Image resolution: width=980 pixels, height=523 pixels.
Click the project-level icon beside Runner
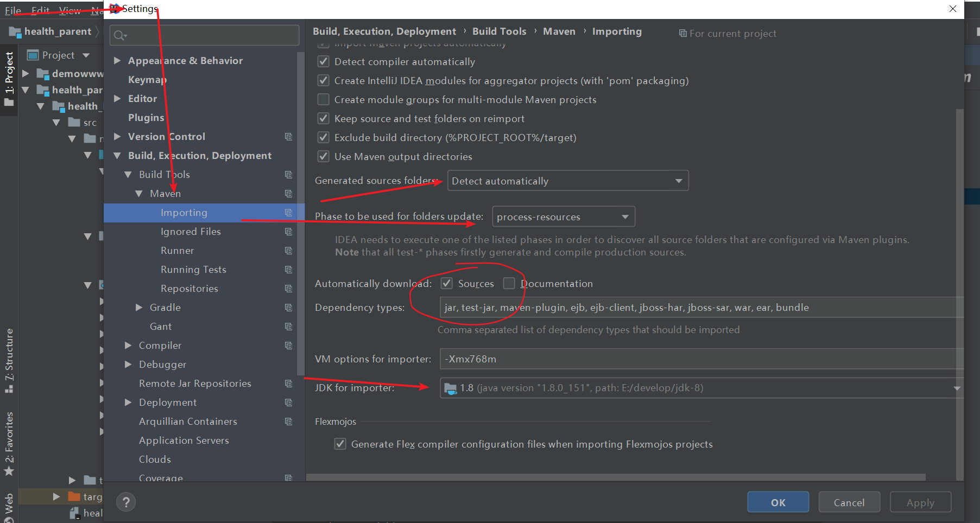click(x=288, y=251)
